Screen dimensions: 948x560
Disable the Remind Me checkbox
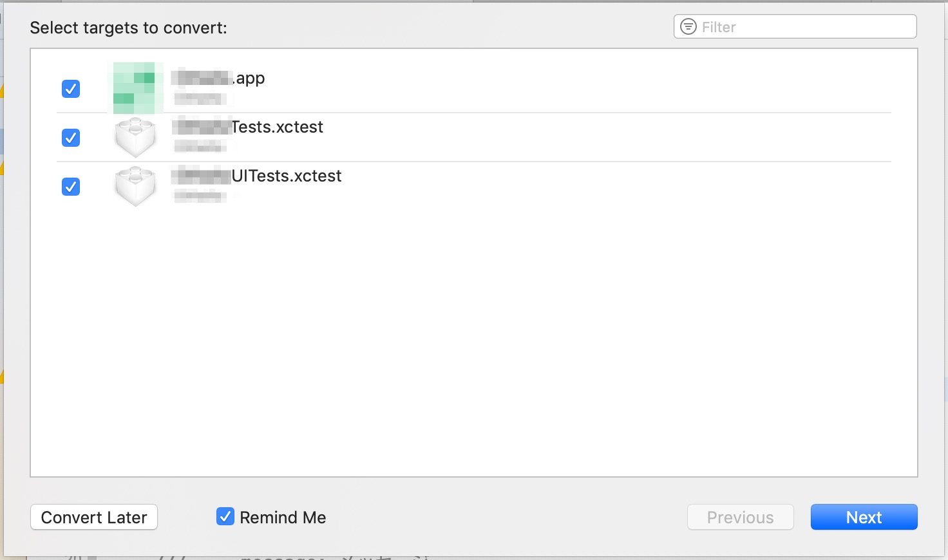tap(225, 516)
